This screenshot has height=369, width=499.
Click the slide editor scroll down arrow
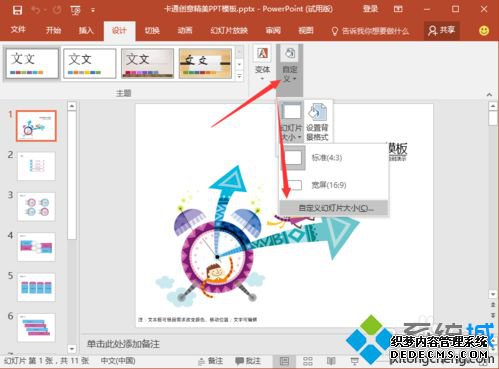(493, 294)
